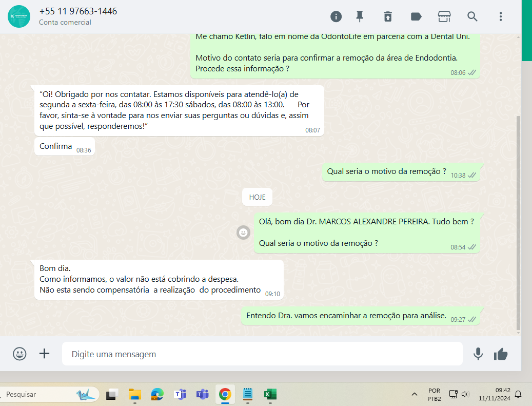Select message 'Qual seria o motivo da remoção ?' at 10:38
Image resolution: width=532 pixels, height=406 pixels.
(x=401, y=172)
